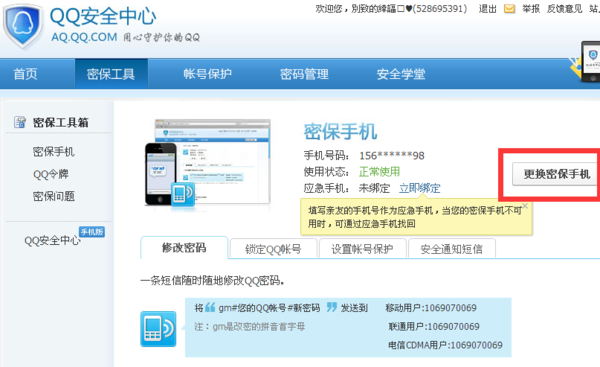Select 密保手机 in the sidebar
The height and width of the screenshot is (367, 600).
54,152
